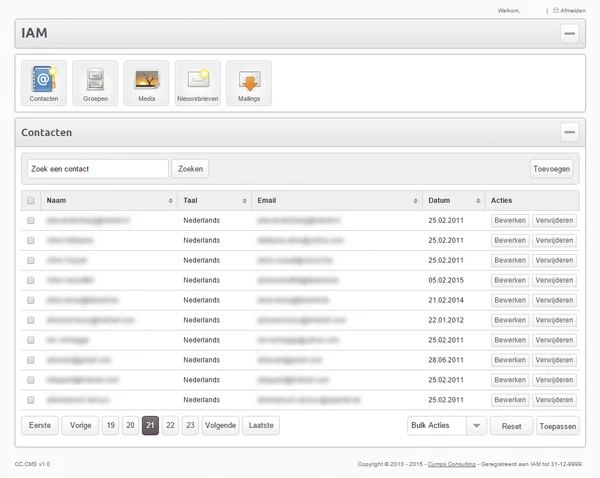Image resolution: width=600 pixels, height=478 pixels.
Task: Click the date cell 05.02.2015
Action: pos(446,281)
